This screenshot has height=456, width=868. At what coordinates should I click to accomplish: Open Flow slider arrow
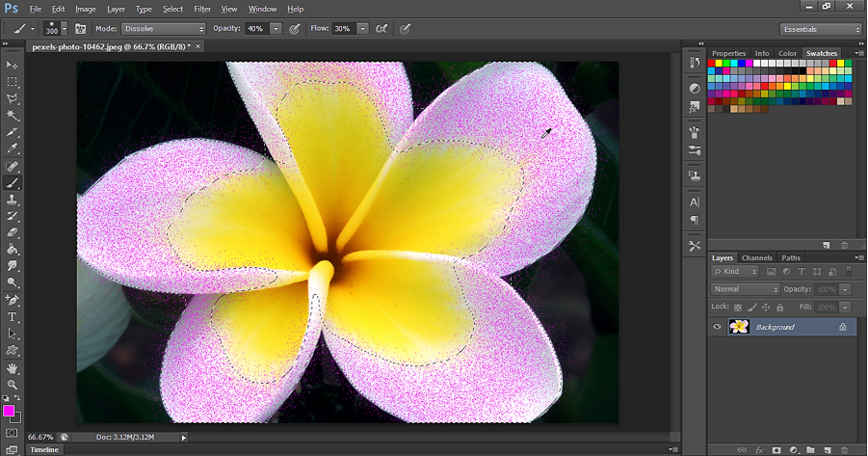point(362,29)
